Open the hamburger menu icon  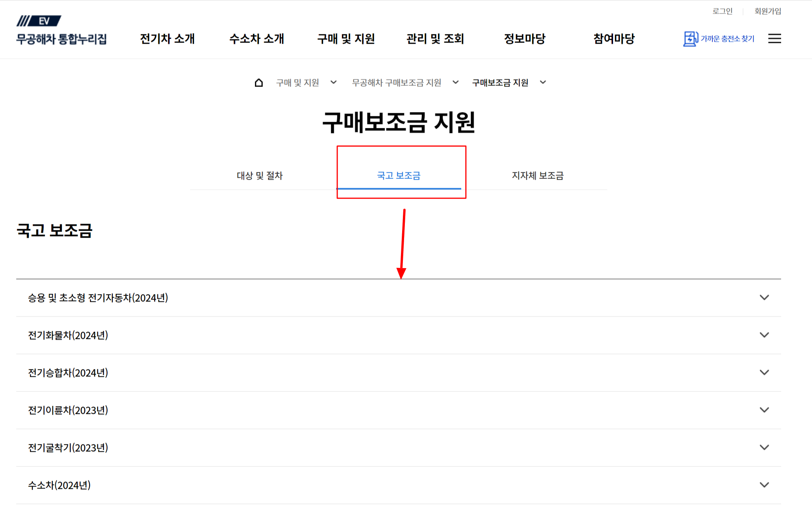tap(774, 39)
